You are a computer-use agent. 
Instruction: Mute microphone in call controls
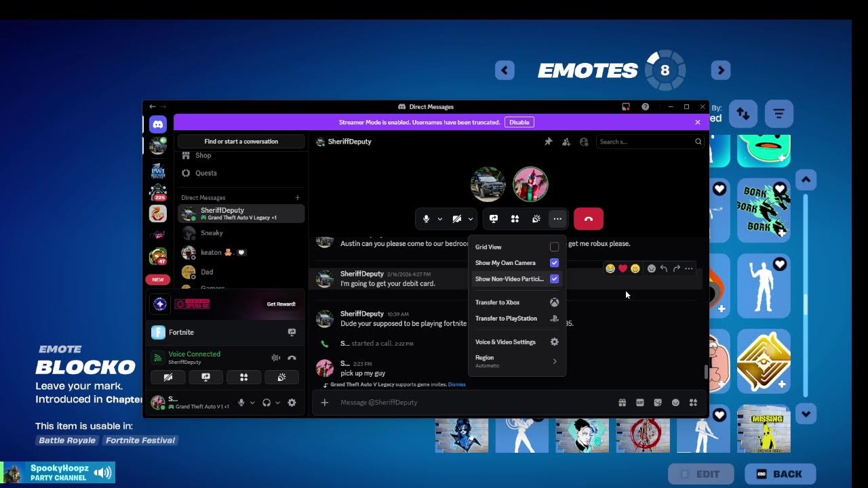point(426,219)
